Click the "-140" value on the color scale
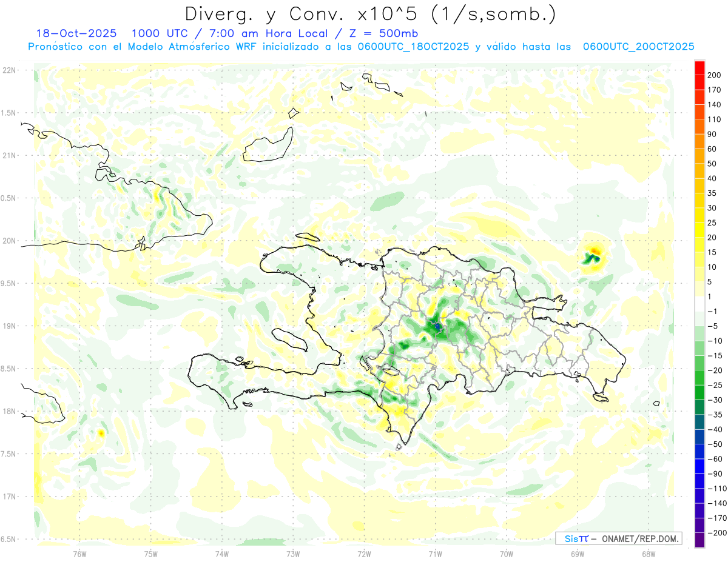 [716, 503]
